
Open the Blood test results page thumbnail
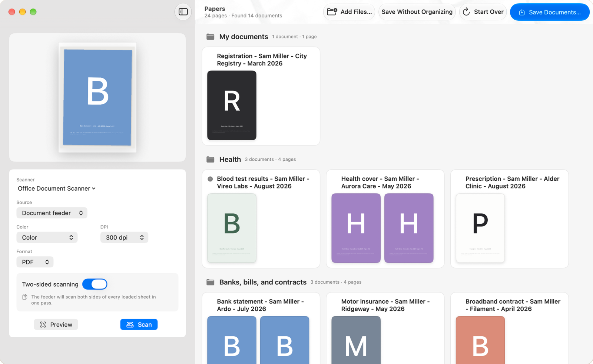232,228
